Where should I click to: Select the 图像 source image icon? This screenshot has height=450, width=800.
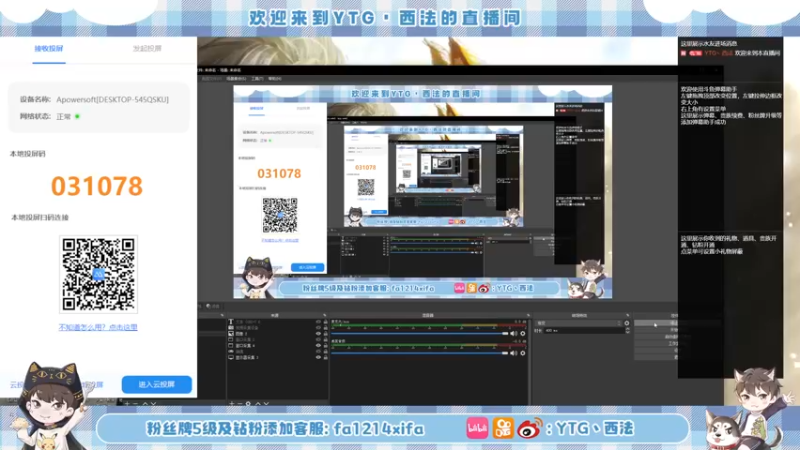point(231,334)
